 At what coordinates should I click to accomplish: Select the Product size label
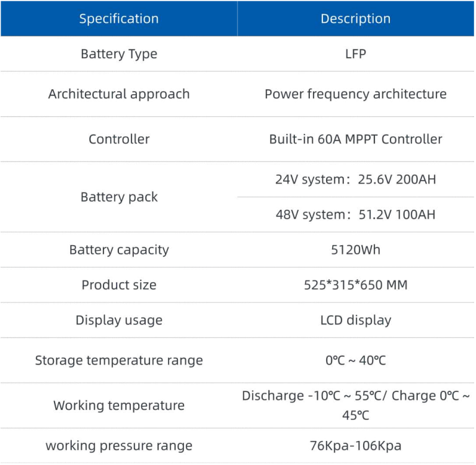click(119, 285)
